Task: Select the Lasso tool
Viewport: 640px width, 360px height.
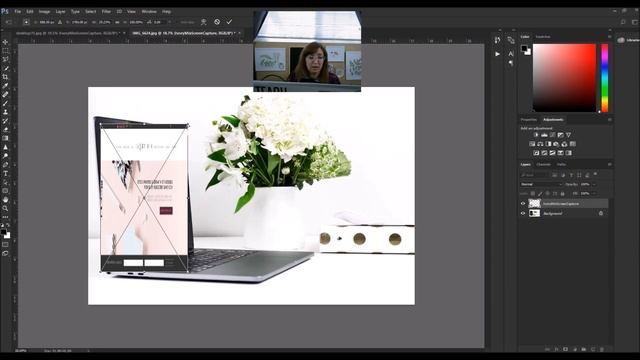Action: tap(5, 59)
